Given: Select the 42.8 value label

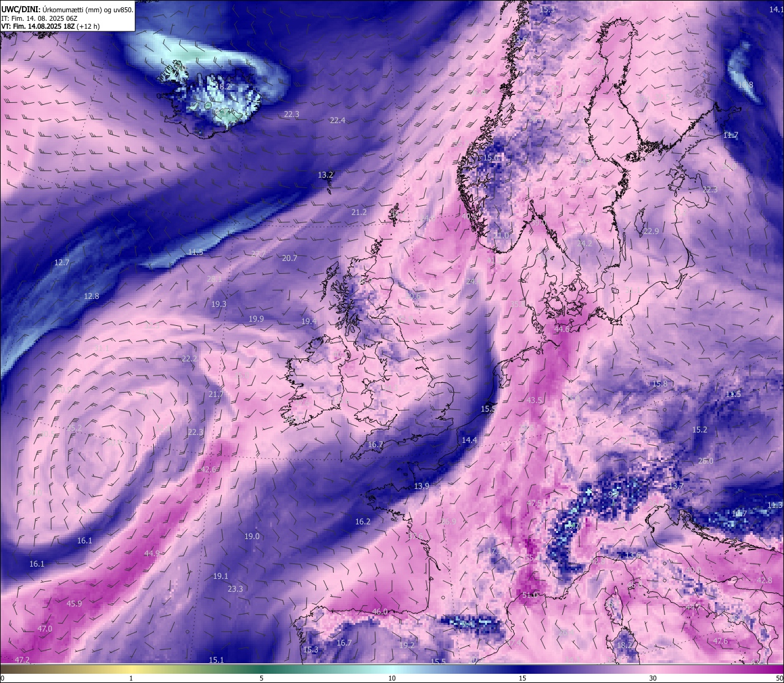Looking at the screenshot, I should (764, 580).
